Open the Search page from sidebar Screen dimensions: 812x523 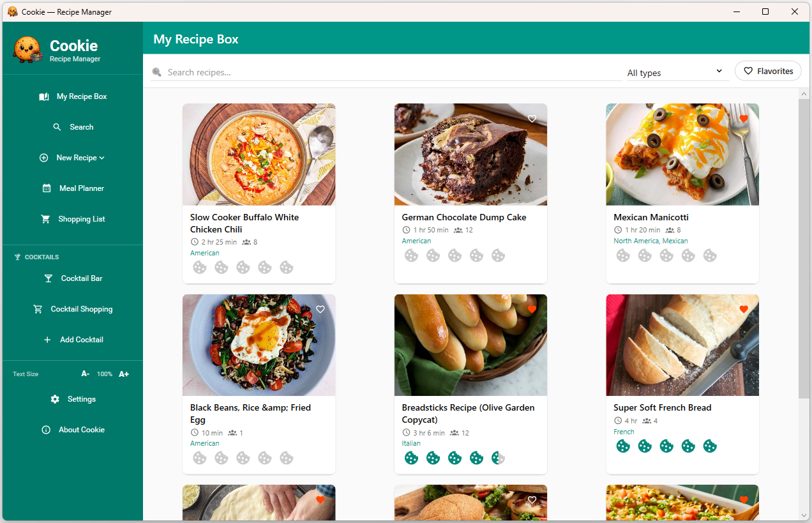[73, 127]
